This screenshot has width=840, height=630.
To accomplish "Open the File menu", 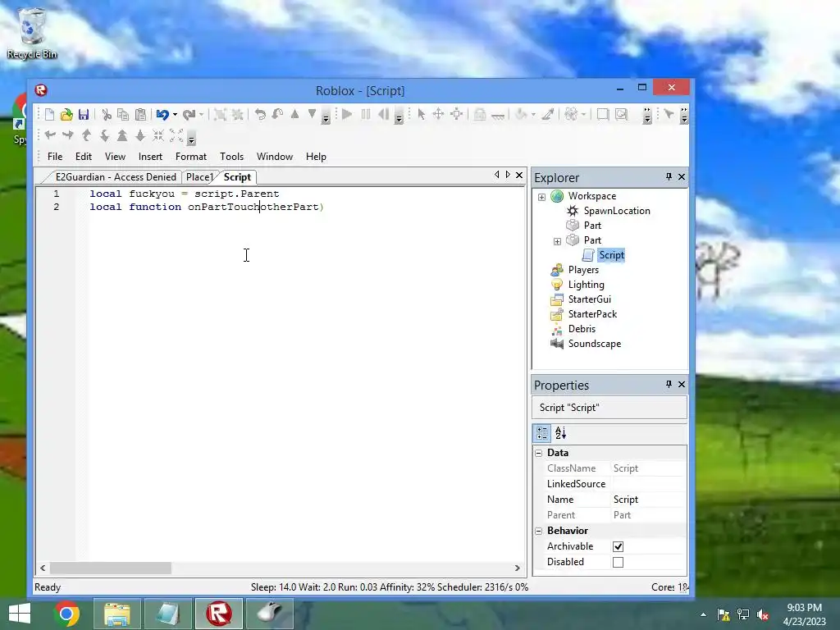I will pyautogui.click(x=55, y=157).
